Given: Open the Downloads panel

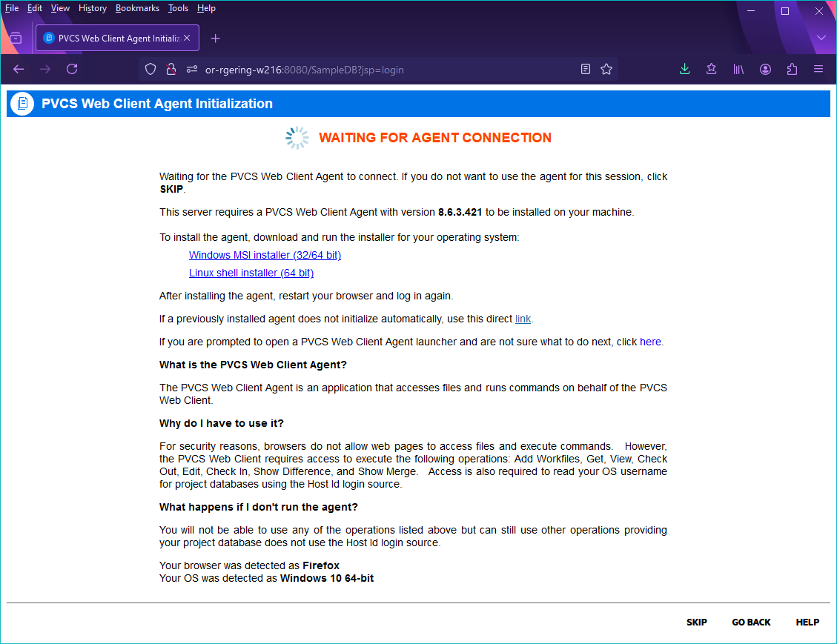Looking at the screenshot, I should (684, 69).
